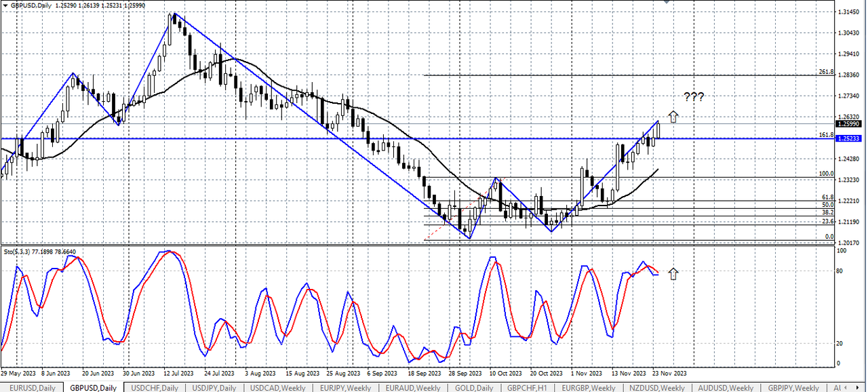This screenshot has width=868, height=392.
Task: Select the EURGBP,Weekly chart tab
Action: 589,387
